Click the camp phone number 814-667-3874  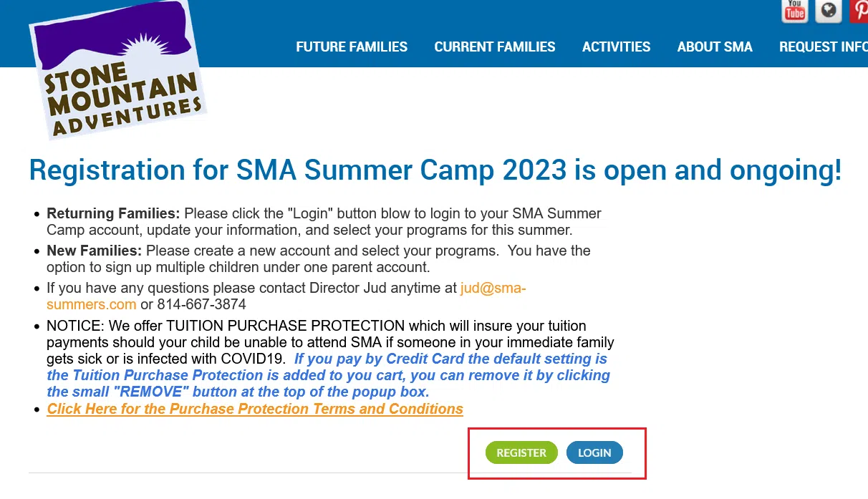[x=201, y=304]
